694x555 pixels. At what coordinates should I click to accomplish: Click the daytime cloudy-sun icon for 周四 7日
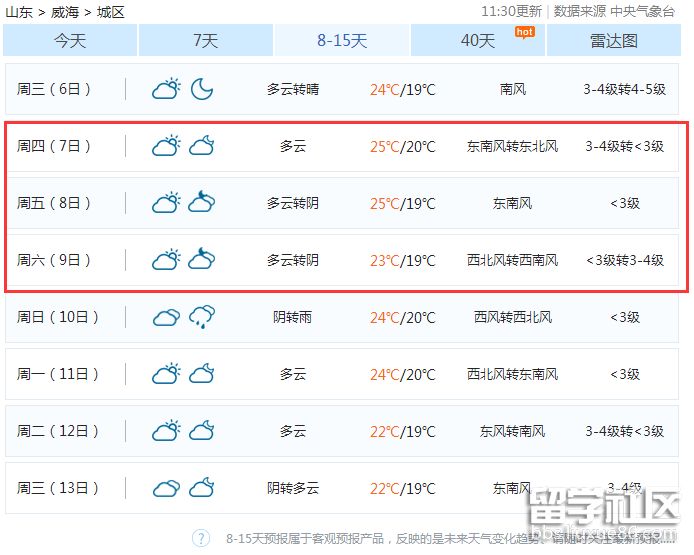[x=166, y=146]
